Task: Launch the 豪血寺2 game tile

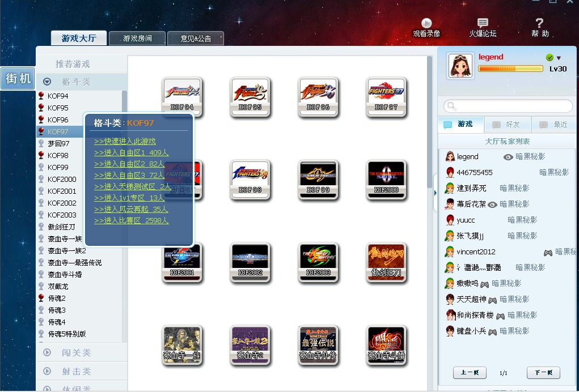Action: tap(250, 345)
